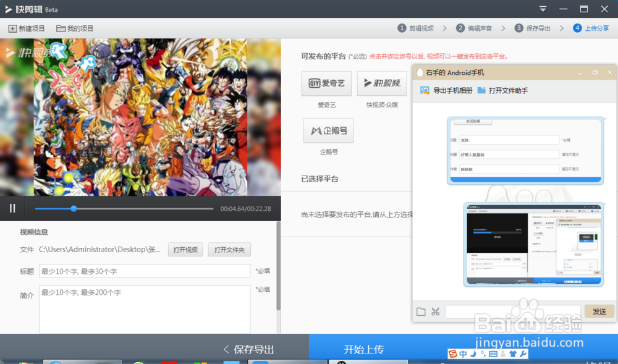
Task: Go to step 3 保存导出
Action: coord(533,28)
